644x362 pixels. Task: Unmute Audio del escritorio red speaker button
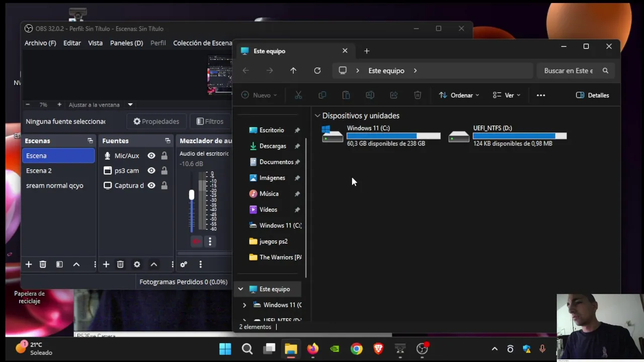[196, 242]
